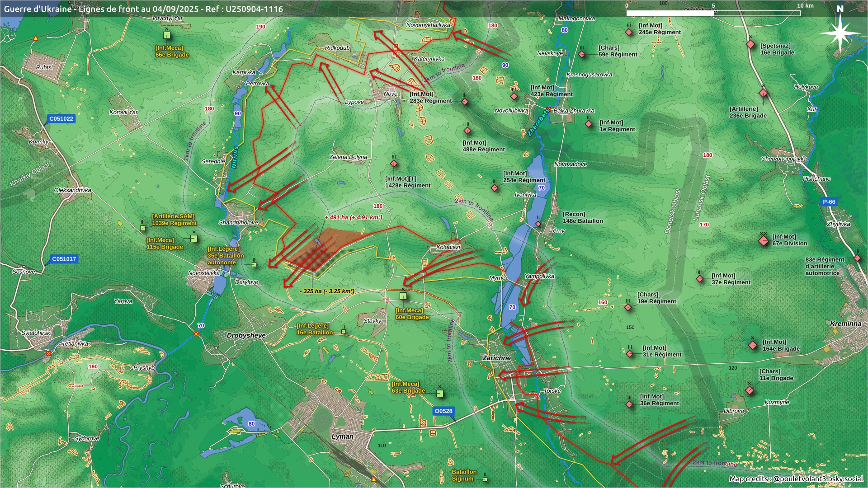Click the Yampolivka village label

point(539,276)
